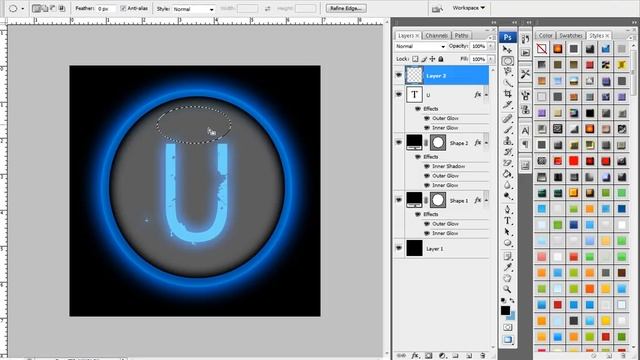The width and height of the screenshot is (640, 360).
Task: Swap foreground and background colors
Action: click(512, 300)
